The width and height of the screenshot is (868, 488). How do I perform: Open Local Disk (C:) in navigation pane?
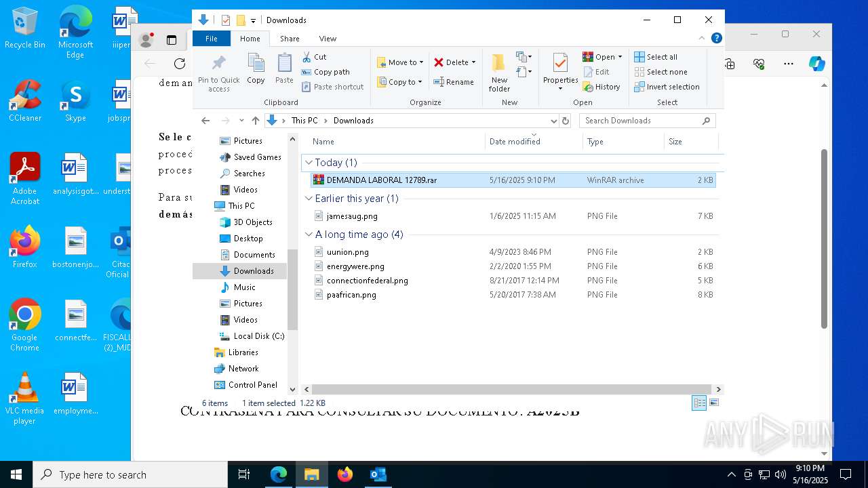(252, 336)
